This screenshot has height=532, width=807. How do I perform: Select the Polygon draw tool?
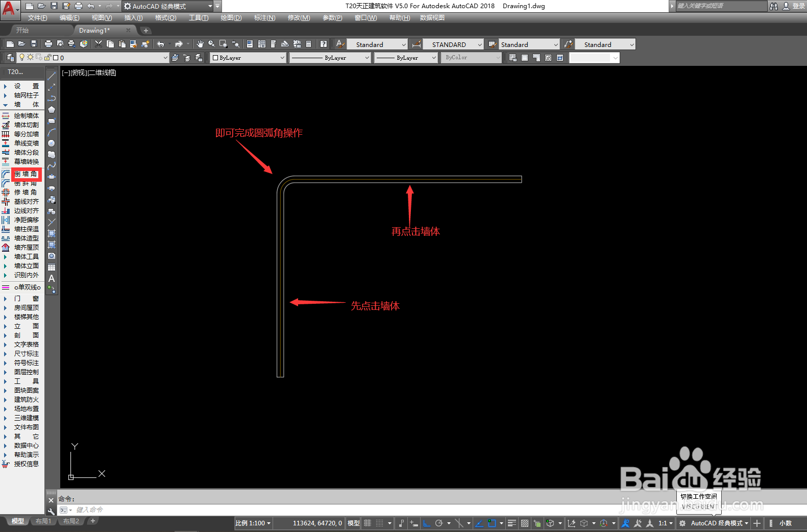click(52, 110)
